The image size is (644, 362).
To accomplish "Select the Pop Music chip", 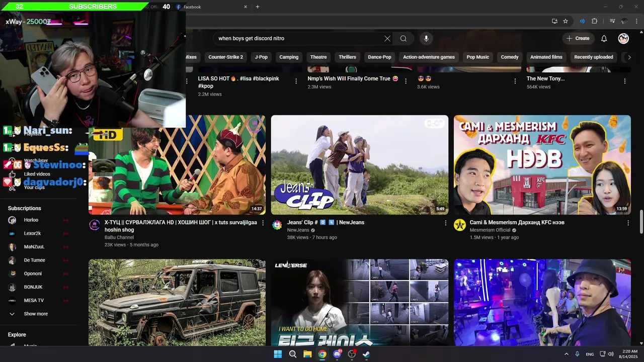I will pyautogui.click(x=477, y=57).
